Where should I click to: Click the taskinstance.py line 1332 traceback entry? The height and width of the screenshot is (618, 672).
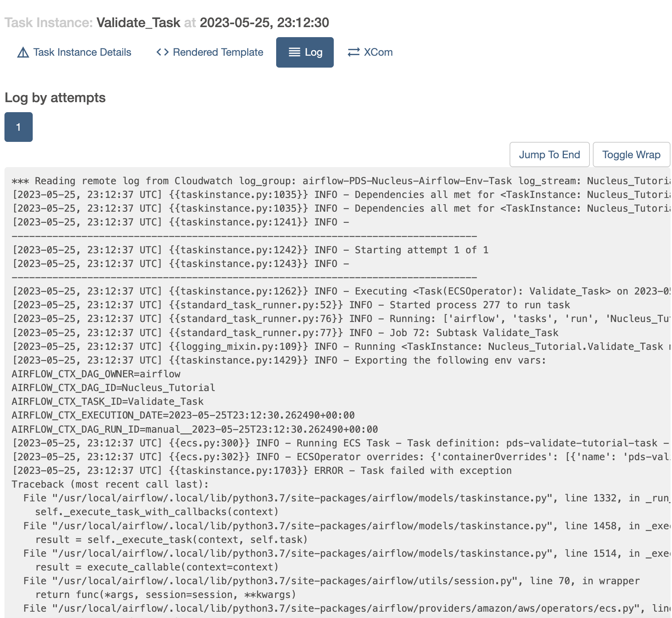pyautogui.click(x=347, y=498)
